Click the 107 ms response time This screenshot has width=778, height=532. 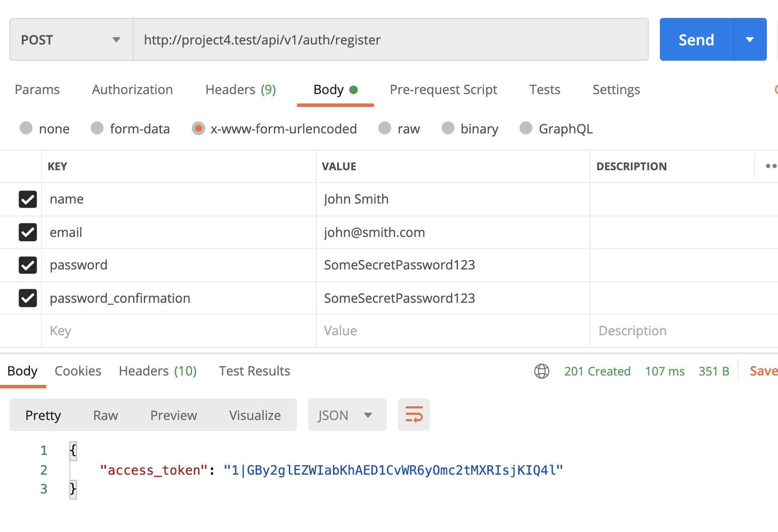[665, 371]
